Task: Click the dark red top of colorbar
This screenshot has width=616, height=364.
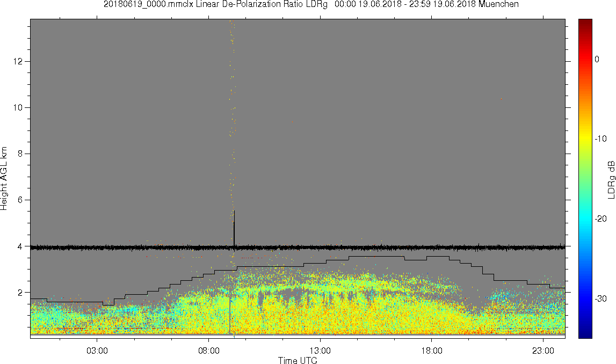Action: coord(585,23)
